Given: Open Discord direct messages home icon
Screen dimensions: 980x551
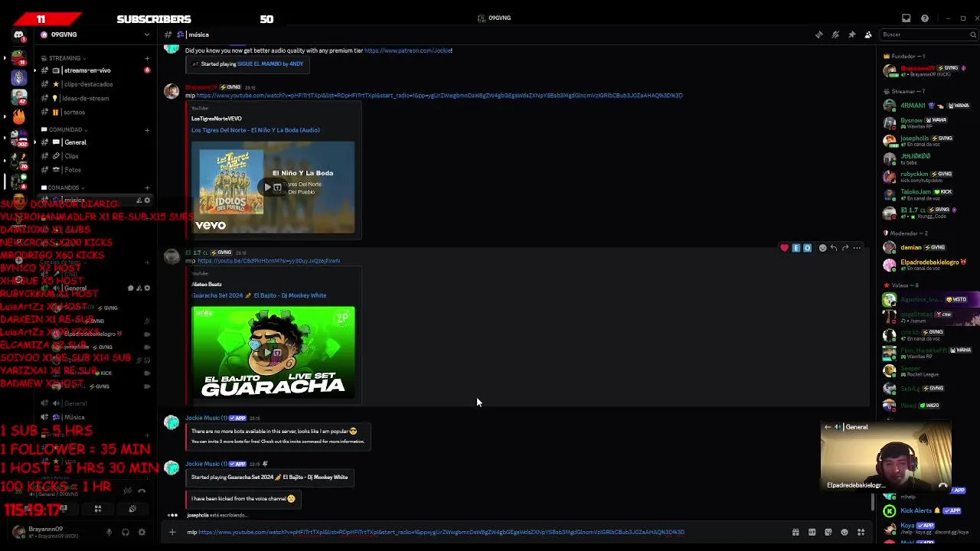Looking at the screenshot, I should tap(19, 35).
